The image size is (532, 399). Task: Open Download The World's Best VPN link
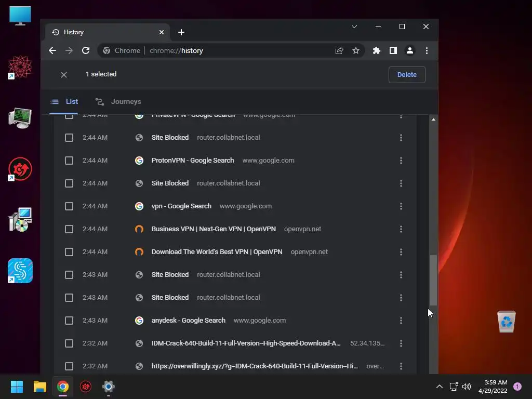click(217, 252)
